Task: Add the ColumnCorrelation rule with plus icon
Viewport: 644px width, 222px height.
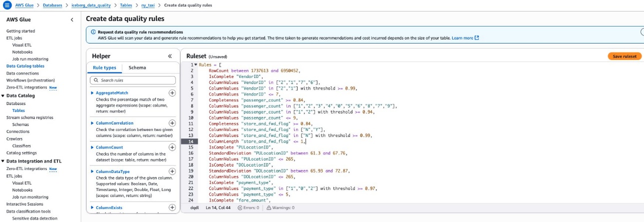Action: pyautogui.click(x=172, y=123)
